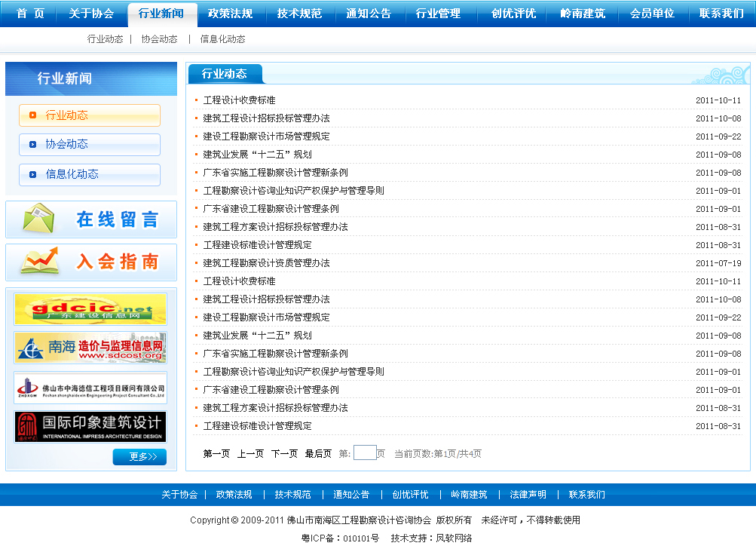This screenshot has width=756, height=549.
Task: Open 法律声明 in the footer bar
Action: coord(528,495)
